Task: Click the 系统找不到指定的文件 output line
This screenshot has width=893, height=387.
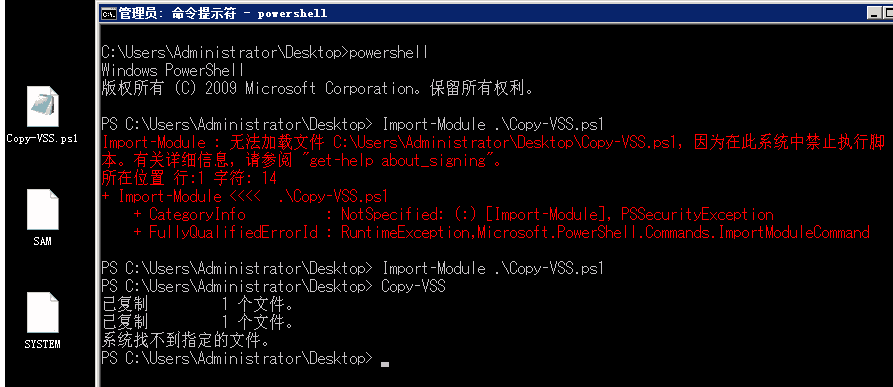Action: [x=185, y=341]
